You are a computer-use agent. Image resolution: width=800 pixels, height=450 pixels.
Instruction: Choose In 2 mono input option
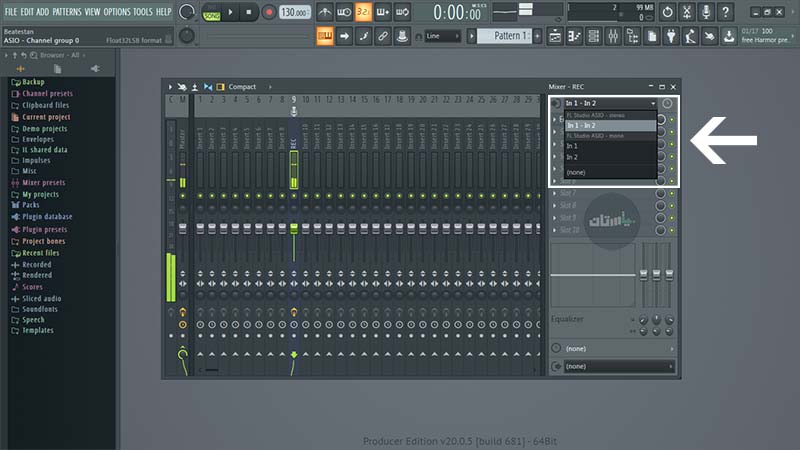[x=610, y=157]
